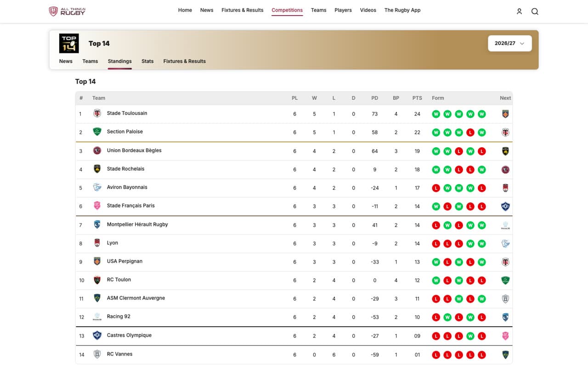588x368 pixels.
Task: Open Union Bordeaux Bègles team link
Action: [134, 150]
